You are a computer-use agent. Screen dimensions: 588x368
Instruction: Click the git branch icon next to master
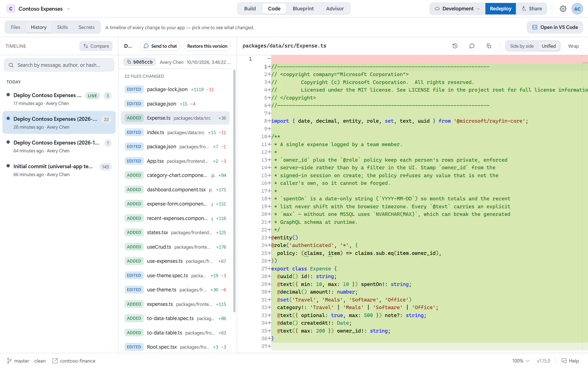tap(9, 361)
